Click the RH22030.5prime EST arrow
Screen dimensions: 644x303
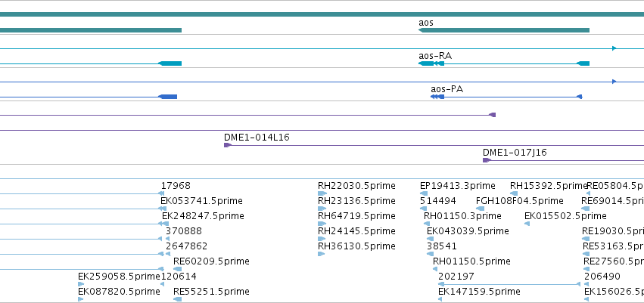322,193
